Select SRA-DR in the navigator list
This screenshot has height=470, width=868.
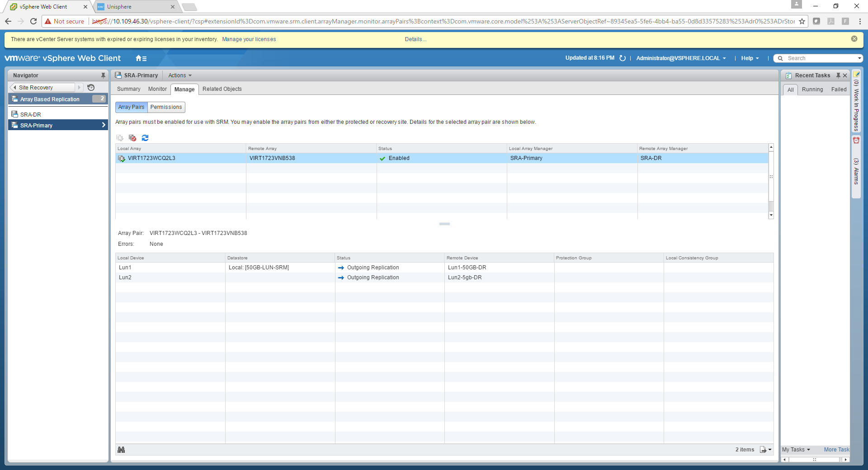click(x=31, y=115)
